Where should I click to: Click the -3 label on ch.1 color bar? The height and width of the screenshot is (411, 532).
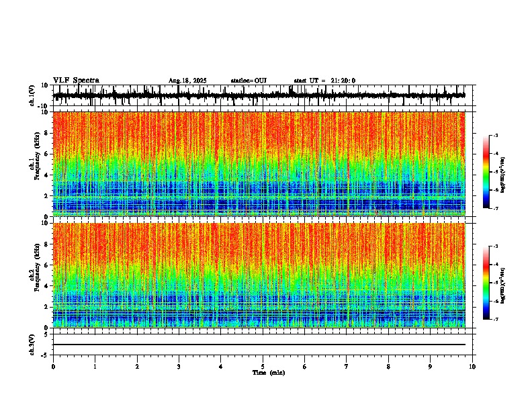click(x=496, y=135)
